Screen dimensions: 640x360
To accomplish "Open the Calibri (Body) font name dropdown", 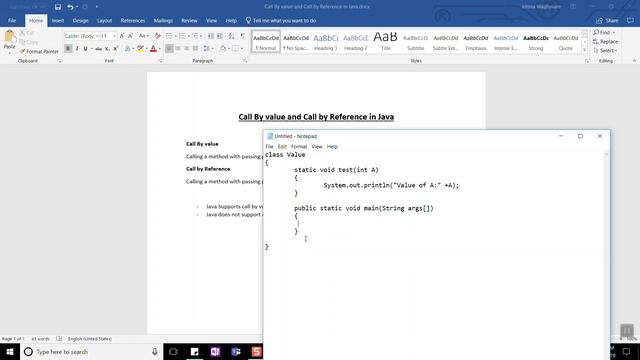I will coord(97,36).
